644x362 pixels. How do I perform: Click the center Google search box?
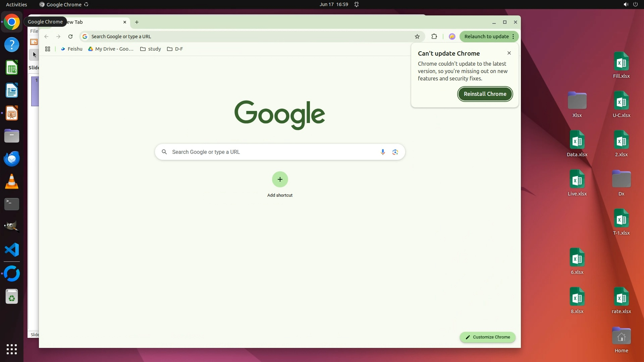click(x=268, y=152)
